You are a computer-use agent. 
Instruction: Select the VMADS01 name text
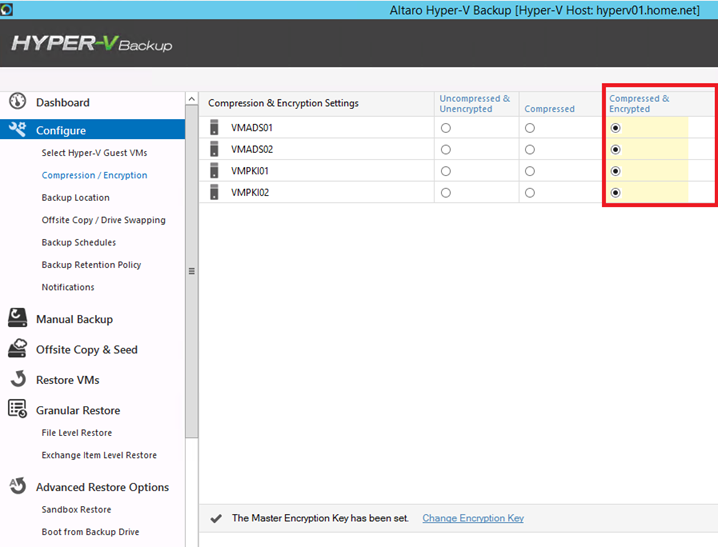pos(252,128)
